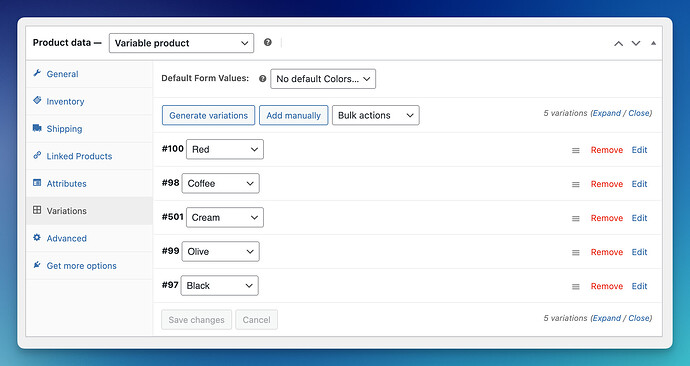Screen dimensions: 690x366
Task: Open Get more options tab
Action: pyautogui.click(x=89, y=266)
